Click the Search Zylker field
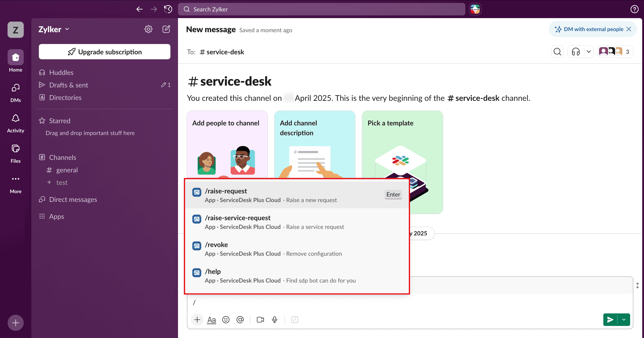The height and width of the screenshot is (338, 644). pos(321,9)
